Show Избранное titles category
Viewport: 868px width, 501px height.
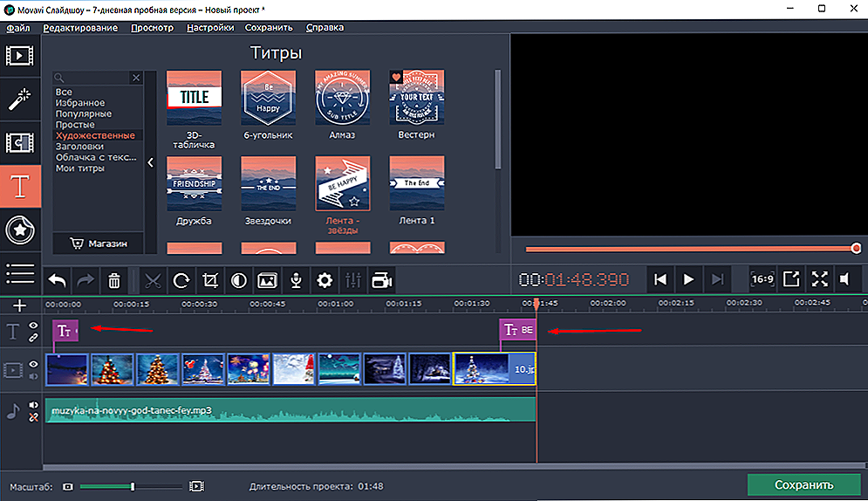(x=80, y=103)
